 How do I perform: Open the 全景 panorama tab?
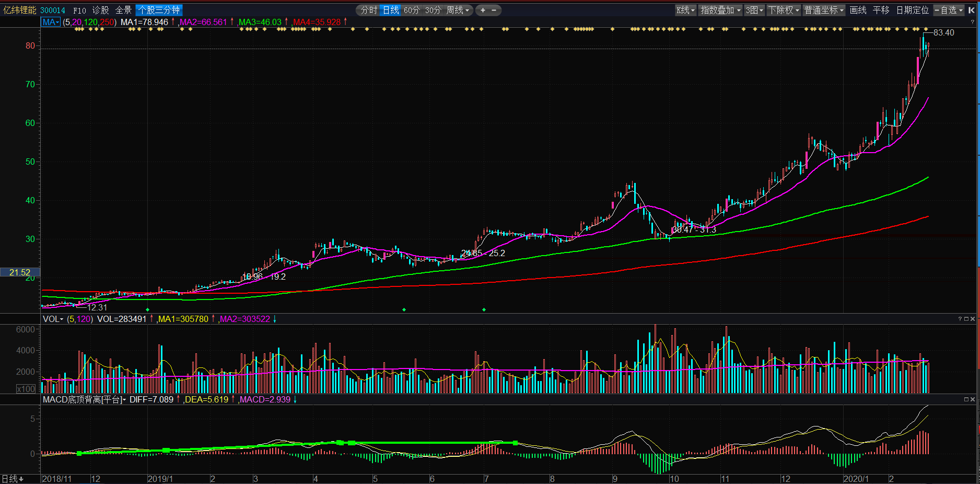click(x=123, y=10)
